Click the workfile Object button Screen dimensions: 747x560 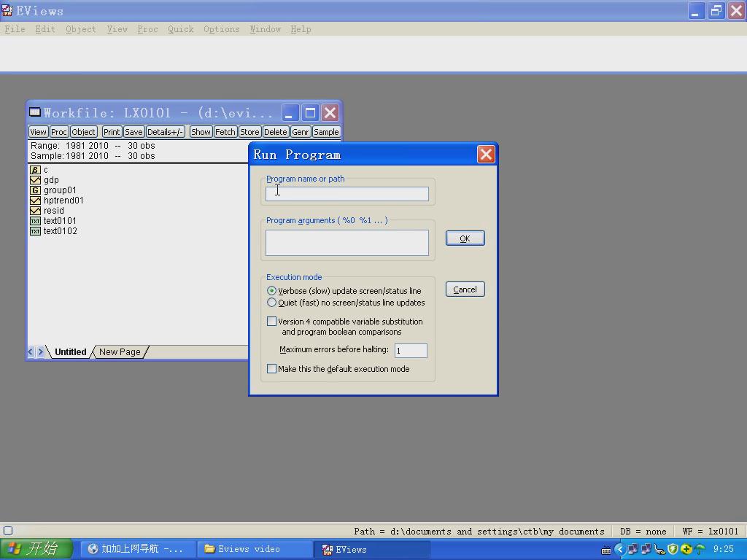pyautogui.click(x=83, y=132)
